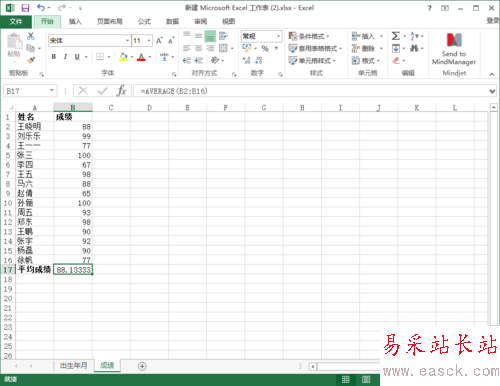Switch to Page Layout view in status bar

366,379
